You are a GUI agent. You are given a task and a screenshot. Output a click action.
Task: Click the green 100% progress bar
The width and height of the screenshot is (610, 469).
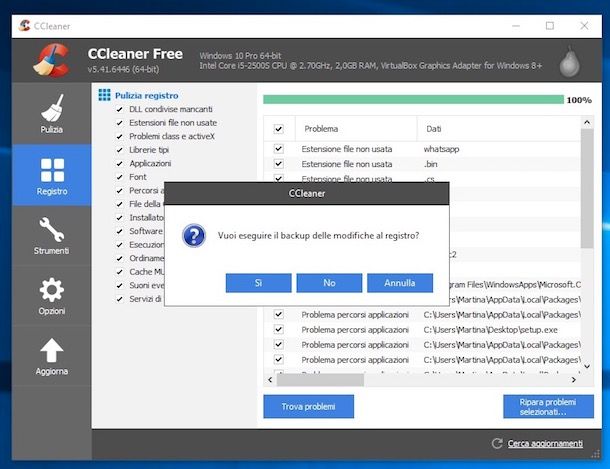[413, 100]
